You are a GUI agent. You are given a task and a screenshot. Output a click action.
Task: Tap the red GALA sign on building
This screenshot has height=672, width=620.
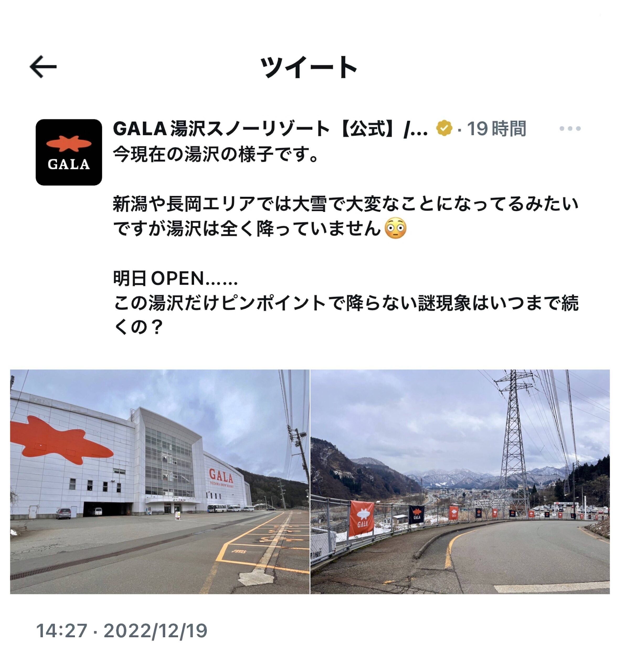coord(221,477)
